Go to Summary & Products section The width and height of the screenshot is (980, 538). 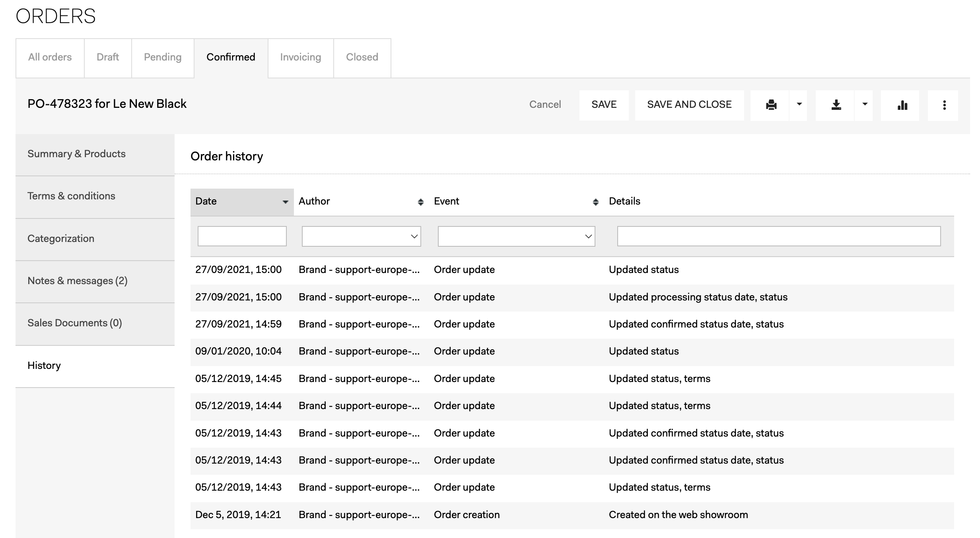click(76, 154)
